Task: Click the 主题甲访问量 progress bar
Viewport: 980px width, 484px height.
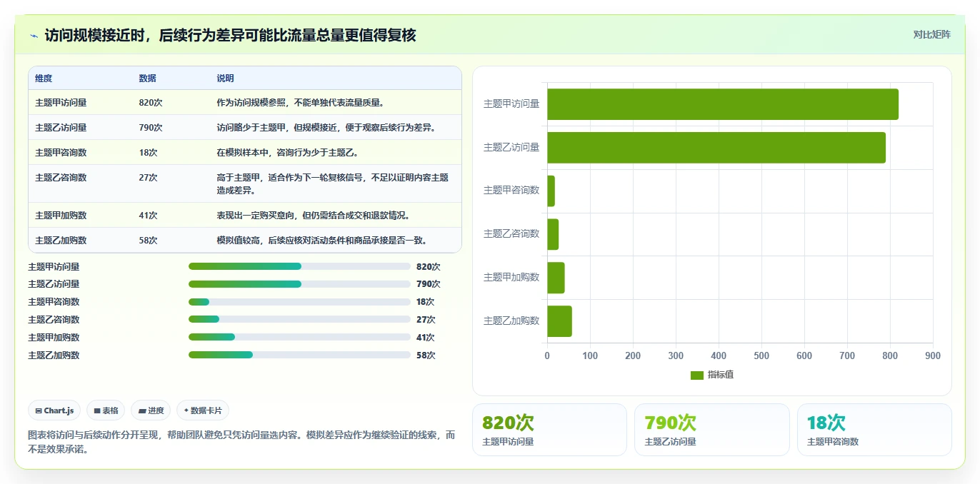Action: point(299,266)
